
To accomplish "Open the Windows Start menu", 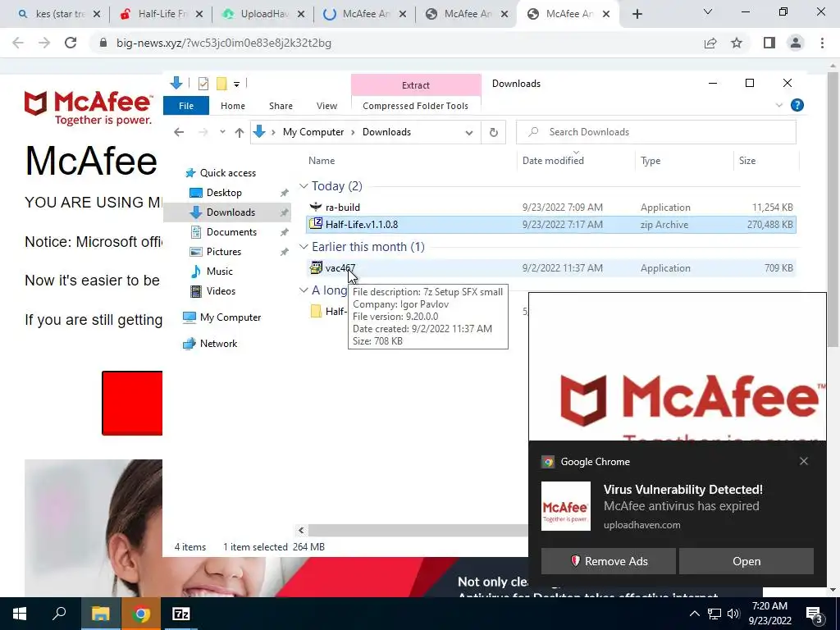I will tap(20, 614).
